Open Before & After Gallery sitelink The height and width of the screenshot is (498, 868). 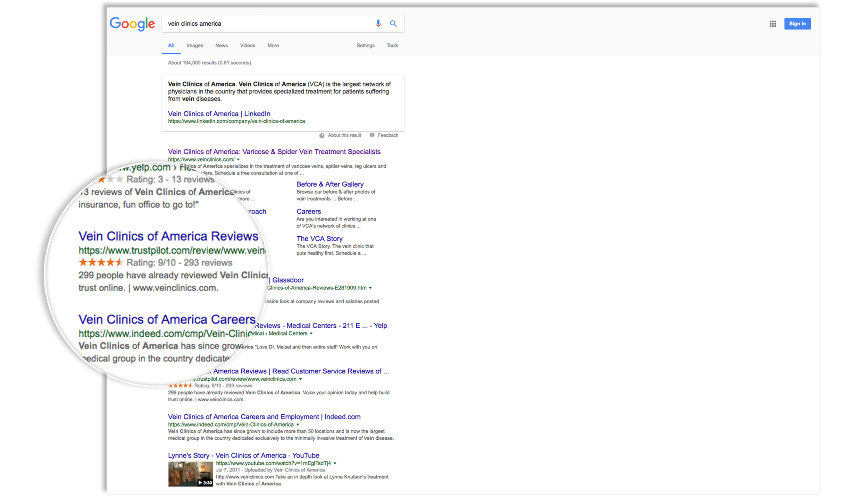[x=330, y=184]
